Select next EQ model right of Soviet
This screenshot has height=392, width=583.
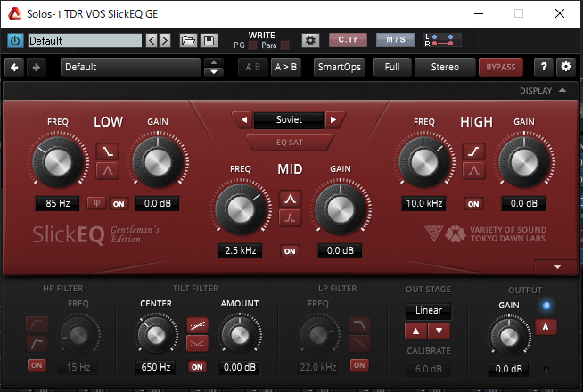click(x=333, y=120)
